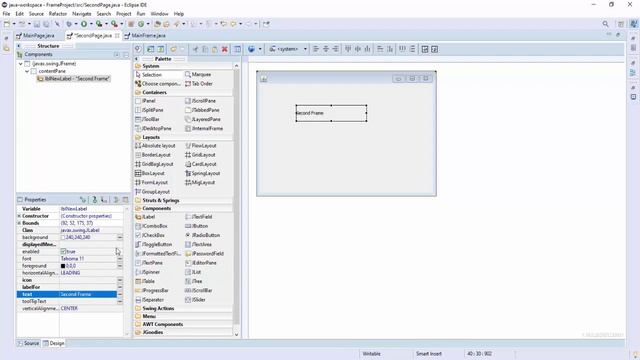Switch to the Design tab
Image resolution: width=640 pixels, height=360 pixels.
(54, 343)
